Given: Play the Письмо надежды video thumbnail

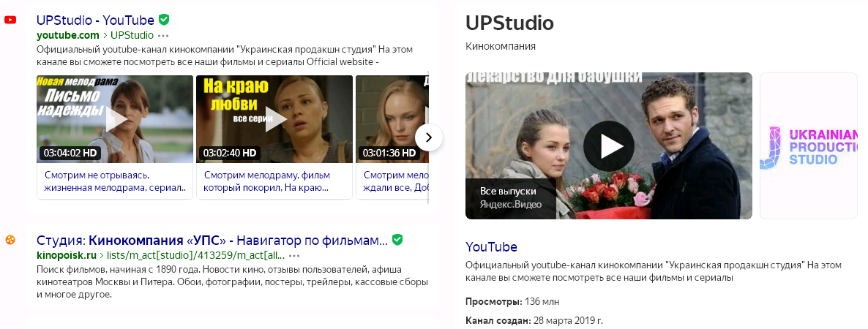Looking at the screenshot, I should pyautogui.click(x=115, y=119).
